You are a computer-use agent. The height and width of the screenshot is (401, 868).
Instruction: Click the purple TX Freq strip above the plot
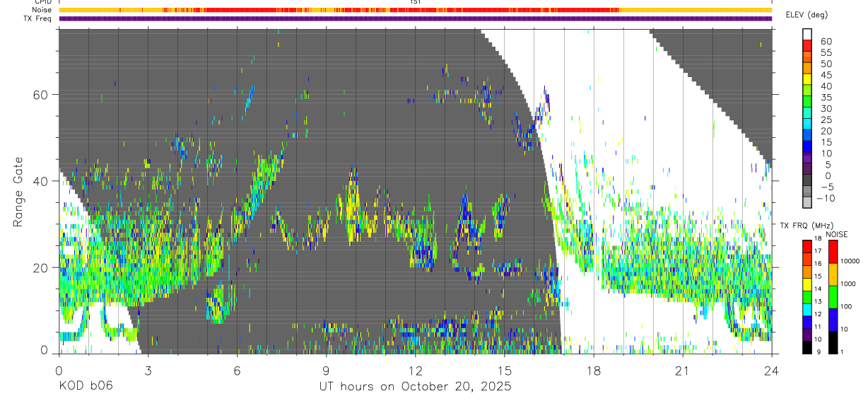pos(415,18)
